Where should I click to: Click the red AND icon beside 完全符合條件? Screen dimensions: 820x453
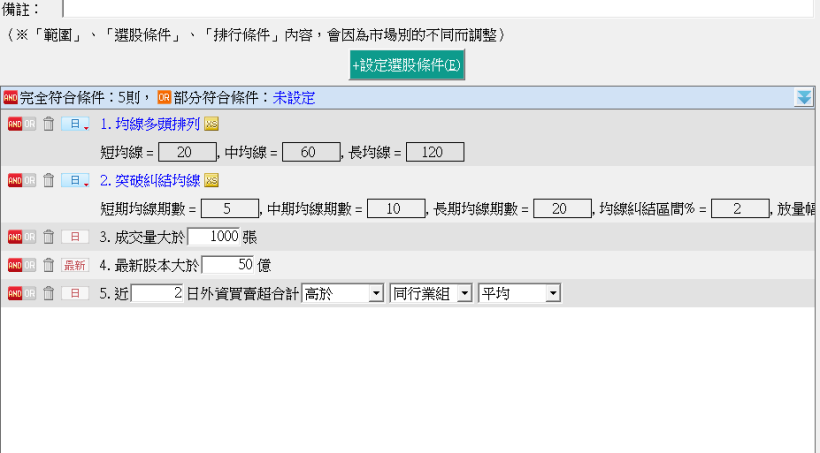click(x=10, y=98)
